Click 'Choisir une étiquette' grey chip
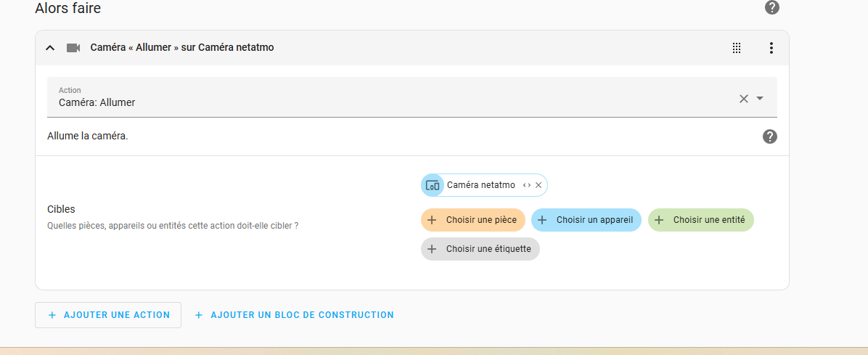The width and height of the screenshot is (868, 355). coord(480,249)
